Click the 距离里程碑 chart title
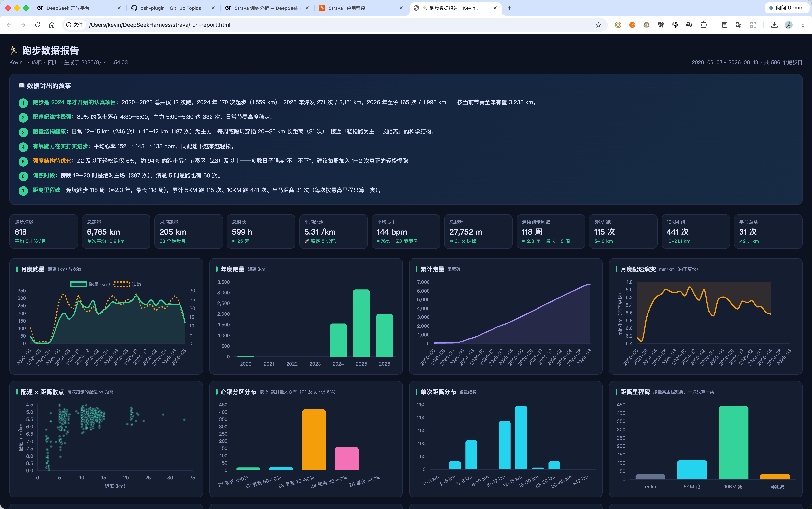Image resolution: width=812 pixels, height=509 pixels. tap(635, 392)
